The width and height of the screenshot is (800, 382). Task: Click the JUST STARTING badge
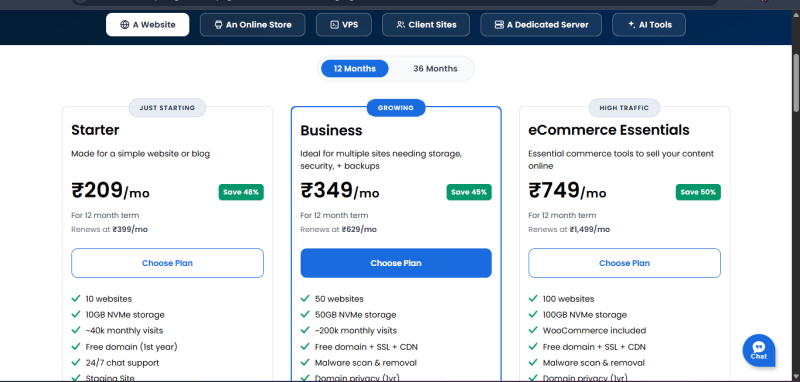click(167, 108)
